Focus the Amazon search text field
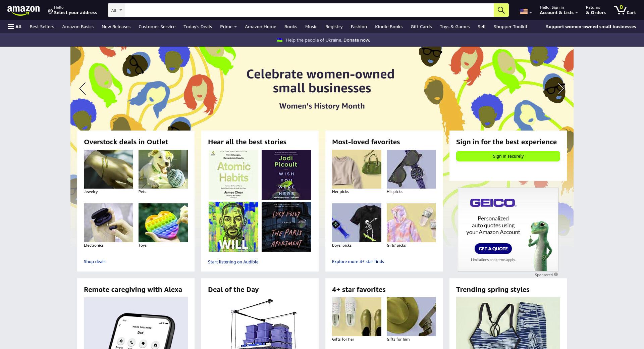Viewport: 644px width, 349px height. click(x=309, y=10)
